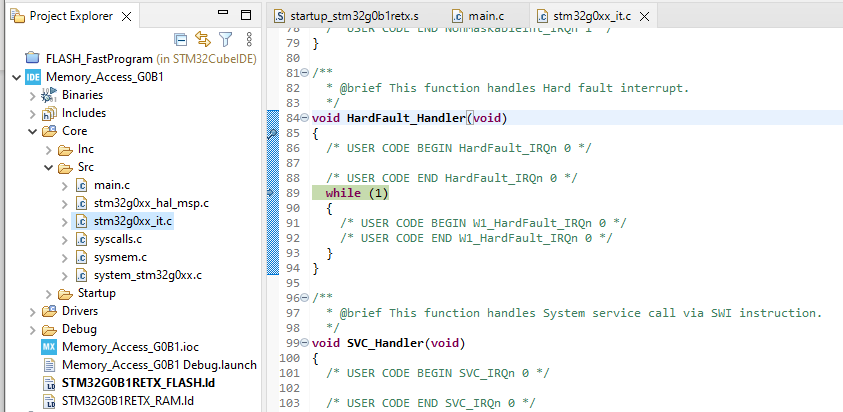Click SVC_Handler function name
This screenshot has width=843, height=412.
tap(385, 343)
